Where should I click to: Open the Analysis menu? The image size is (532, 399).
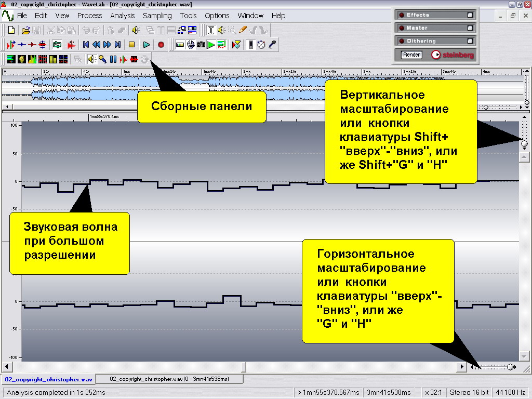point(123,16)
